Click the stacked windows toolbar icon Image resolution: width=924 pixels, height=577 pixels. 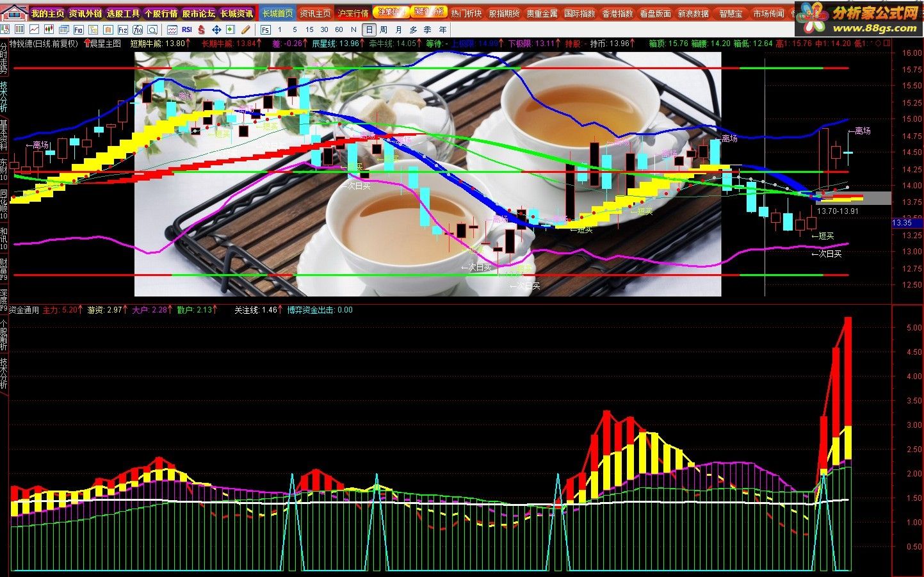63,29
